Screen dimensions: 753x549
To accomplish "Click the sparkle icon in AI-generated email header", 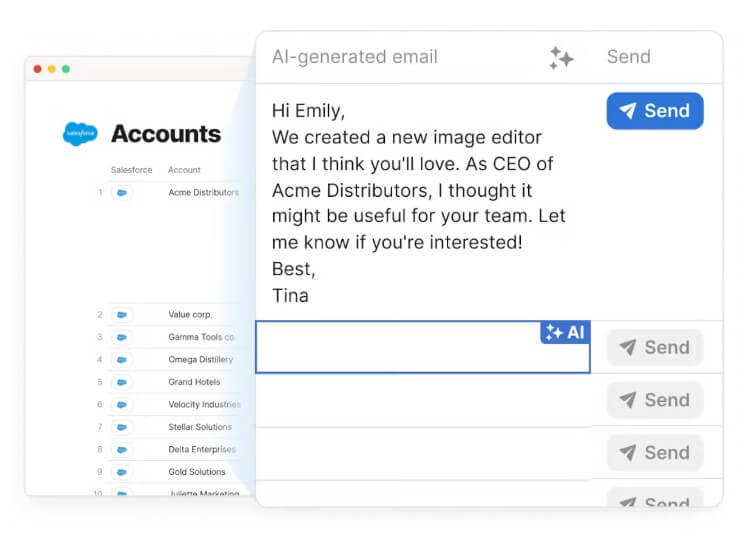I will pyautogui.click(x=561, y=58).
